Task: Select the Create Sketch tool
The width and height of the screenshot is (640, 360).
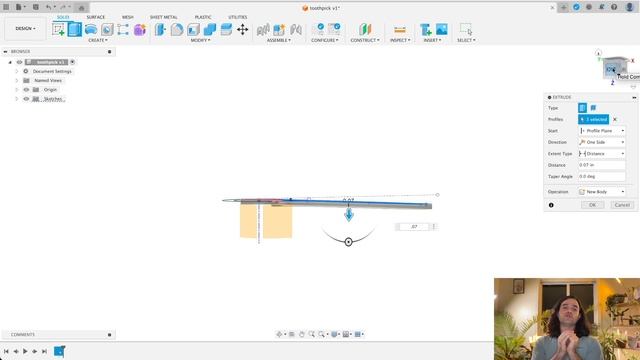Action: click(58, 29)
